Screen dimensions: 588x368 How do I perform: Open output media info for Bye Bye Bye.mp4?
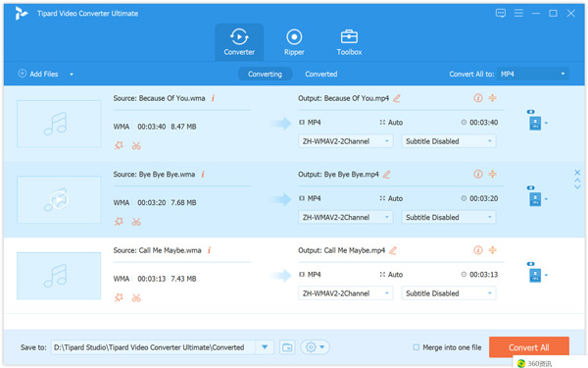(478, 174)
